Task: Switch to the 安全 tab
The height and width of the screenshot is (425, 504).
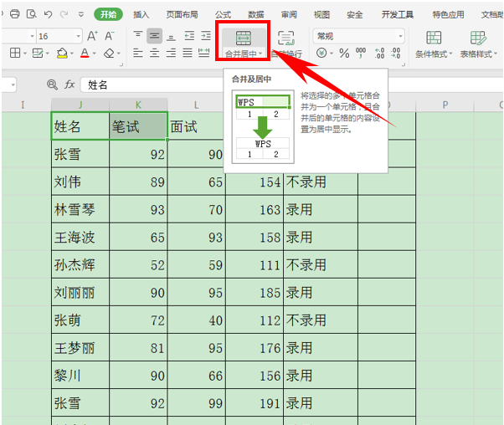Action: 354,14
